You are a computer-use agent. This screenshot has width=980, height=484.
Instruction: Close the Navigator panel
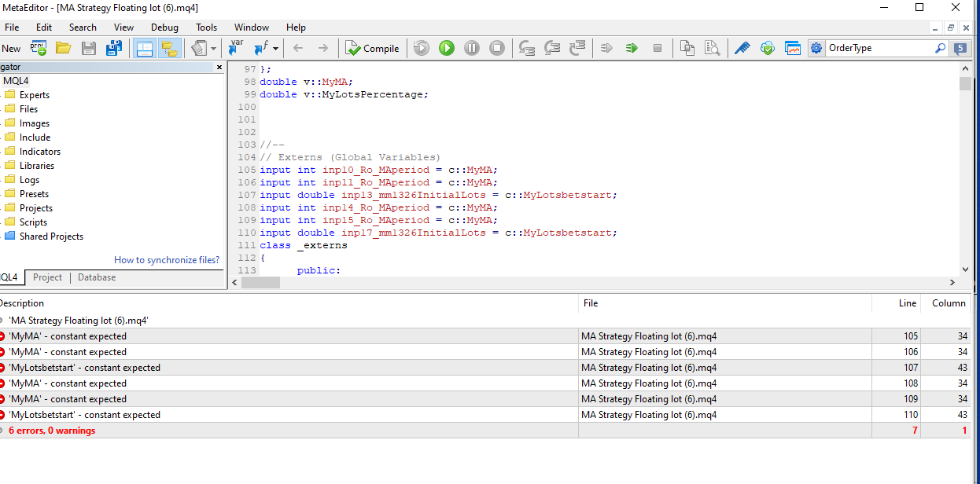[219, 68]
